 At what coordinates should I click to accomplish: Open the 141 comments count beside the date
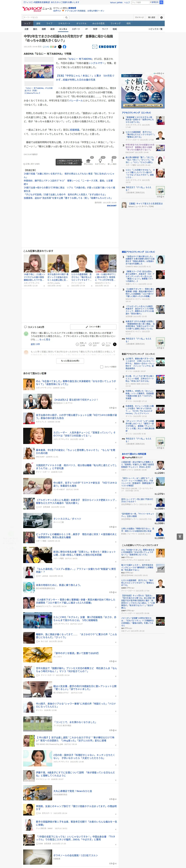[x=46, y=47]
